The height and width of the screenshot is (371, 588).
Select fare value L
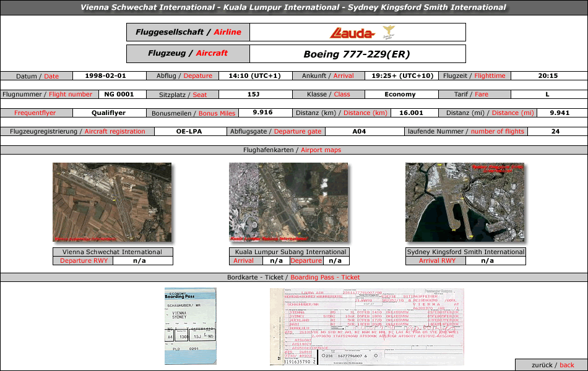[548, 95]
